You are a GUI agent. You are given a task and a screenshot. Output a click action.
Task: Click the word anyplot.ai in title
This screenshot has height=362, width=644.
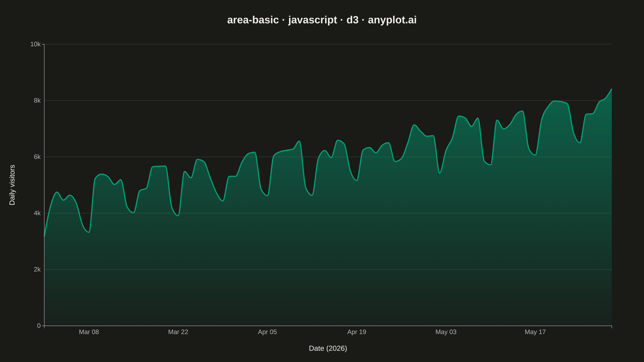point(392,20)
